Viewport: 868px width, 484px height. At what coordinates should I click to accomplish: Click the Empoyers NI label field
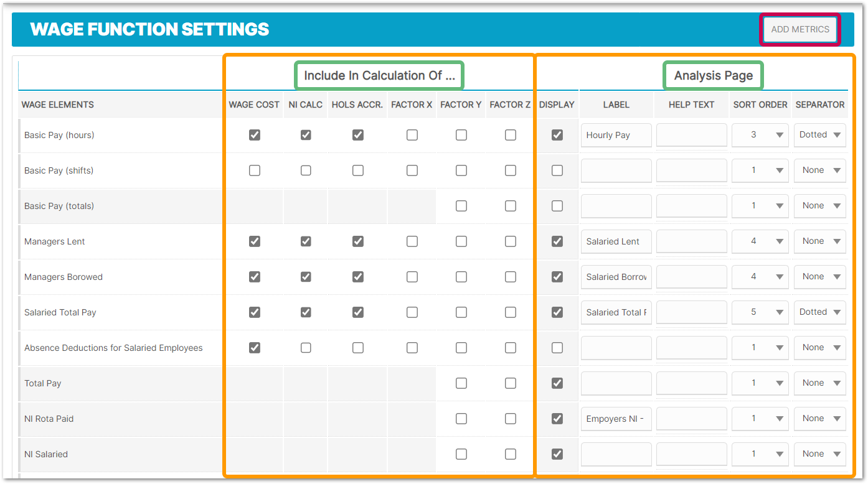(616, 419)
